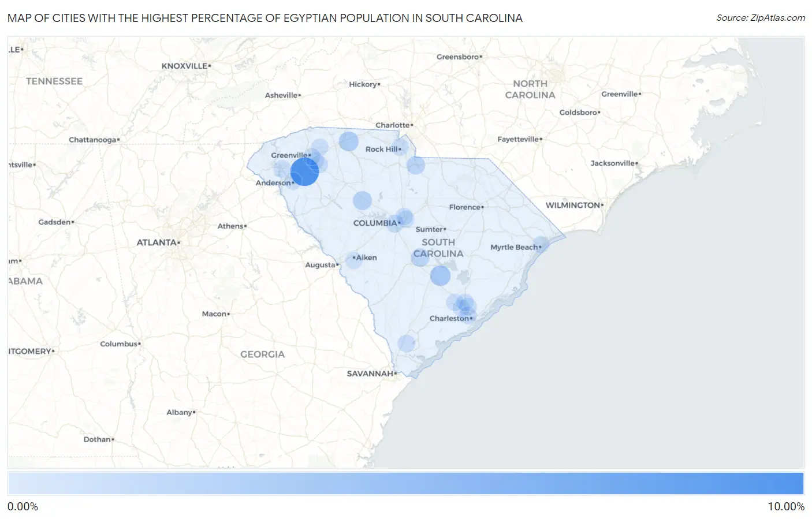Click the Columbus city label
Screen dimensions: 812x519
tap(119, 343)
